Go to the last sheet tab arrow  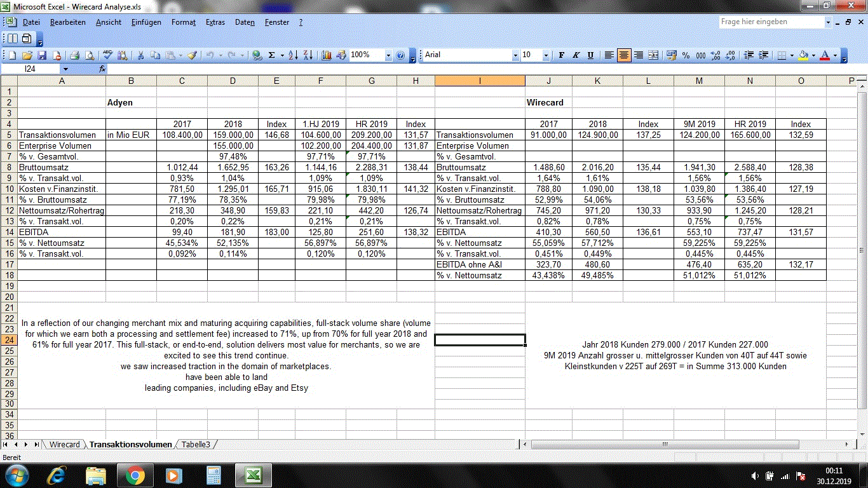point(37,444)
